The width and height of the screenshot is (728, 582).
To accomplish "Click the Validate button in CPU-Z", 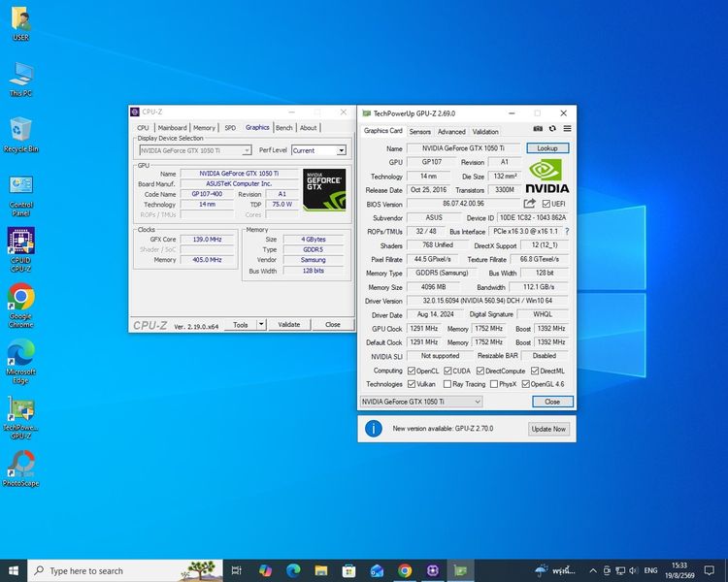I will [289, 324].
